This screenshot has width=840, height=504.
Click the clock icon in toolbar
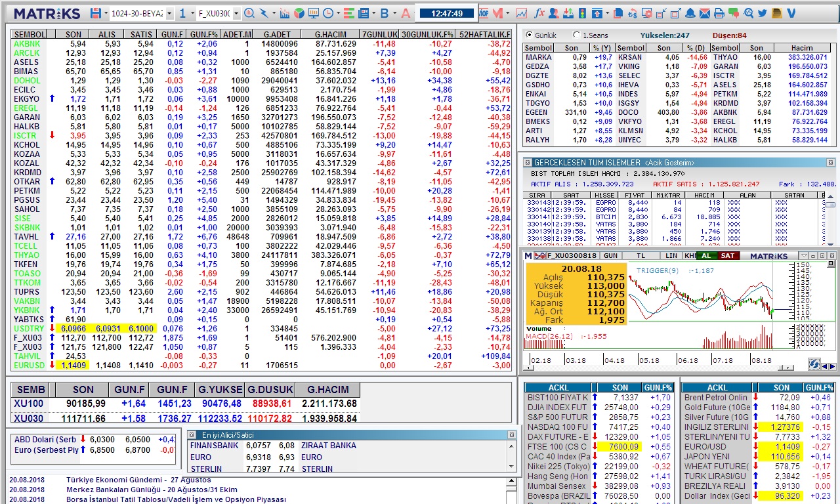[327, 13]
